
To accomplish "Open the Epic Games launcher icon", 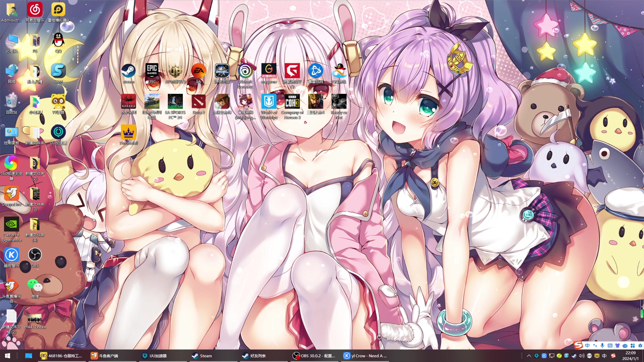I will (152, 71).
